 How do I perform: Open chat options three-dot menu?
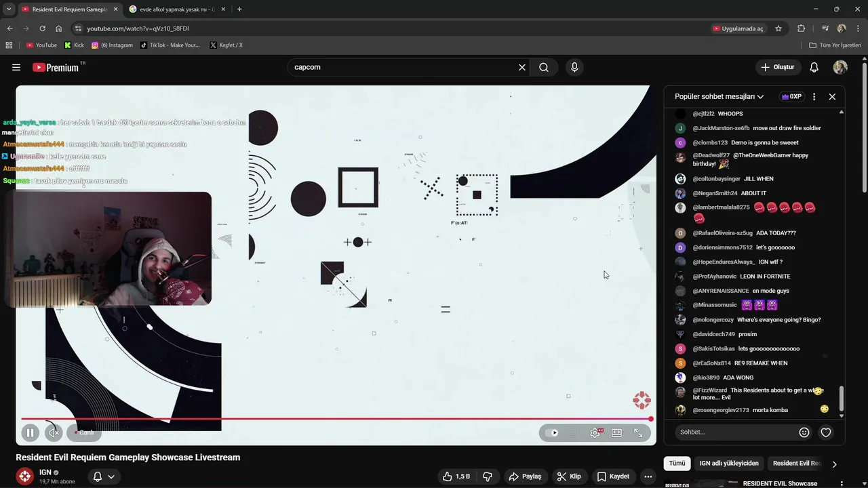pyautogui.click(x=814, y=96)
